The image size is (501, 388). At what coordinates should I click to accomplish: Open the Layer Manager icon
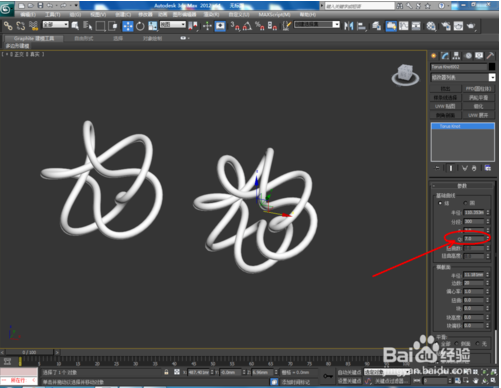376,26
